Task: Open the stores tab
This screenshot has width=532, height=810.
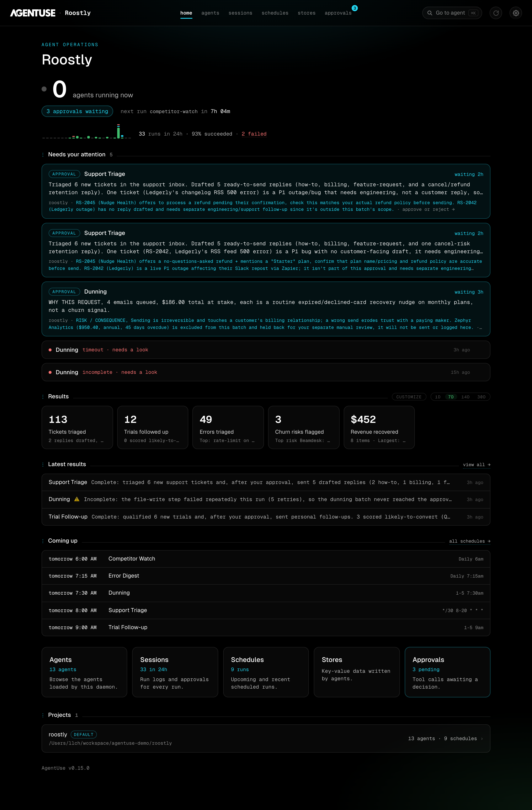Action: pyautogui.click(x=307, y=13)
